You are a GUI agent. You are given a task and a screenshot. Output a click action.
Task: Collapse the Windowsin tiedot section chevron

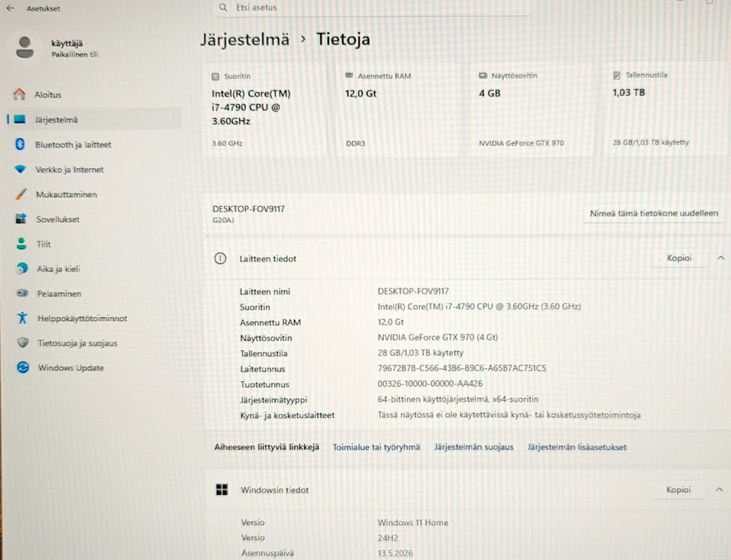(720, 489)
